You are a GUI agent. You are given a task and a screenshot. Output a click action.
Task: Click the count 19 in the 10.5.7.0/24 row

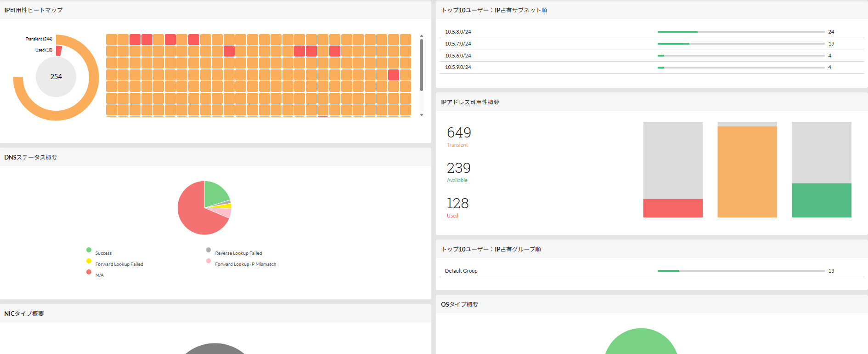(x=831, y=44)
